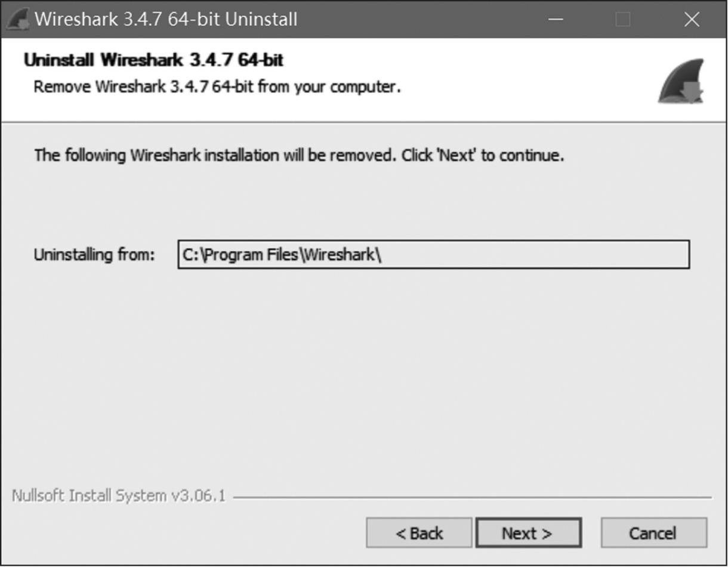Image resolution: width=728 pixels, height=567 pixels.
Task: Click the Wireshark fin icon in title bar
Action: (x=17, y=19)
